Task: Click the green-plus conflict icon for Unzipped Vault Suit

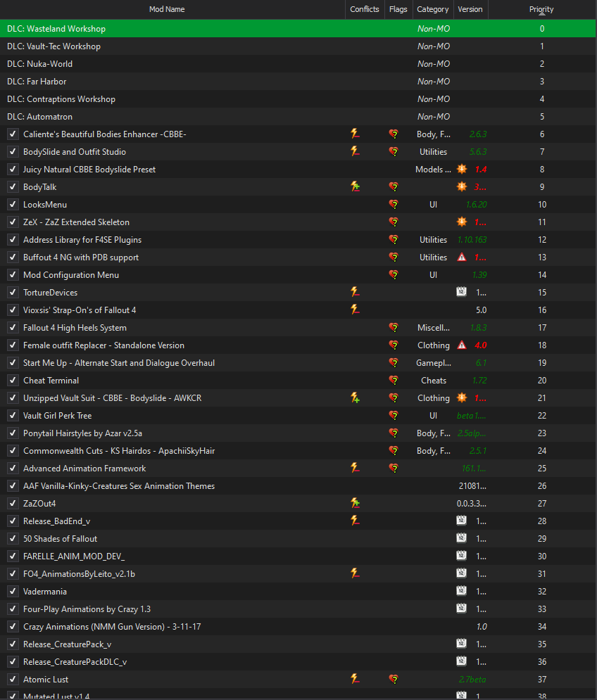Action: 355,397
